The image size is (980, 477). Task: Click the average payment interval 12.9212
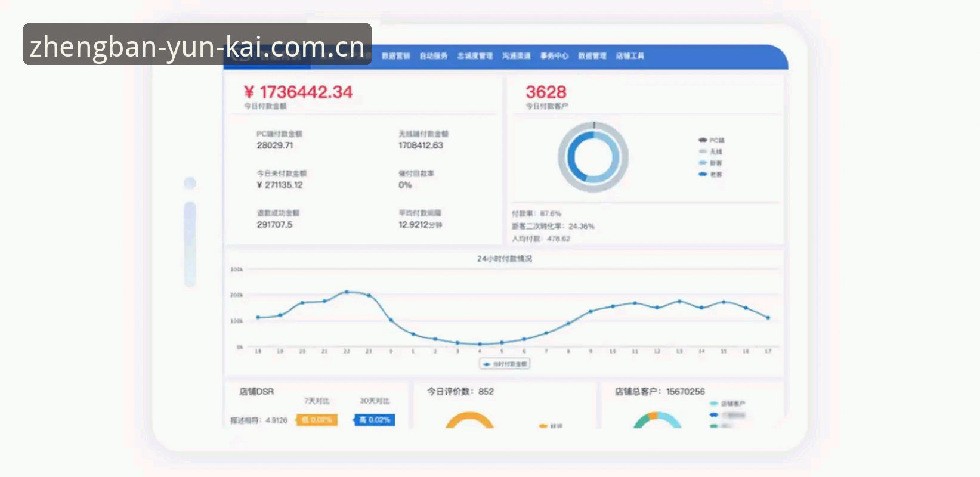(421, 225)
